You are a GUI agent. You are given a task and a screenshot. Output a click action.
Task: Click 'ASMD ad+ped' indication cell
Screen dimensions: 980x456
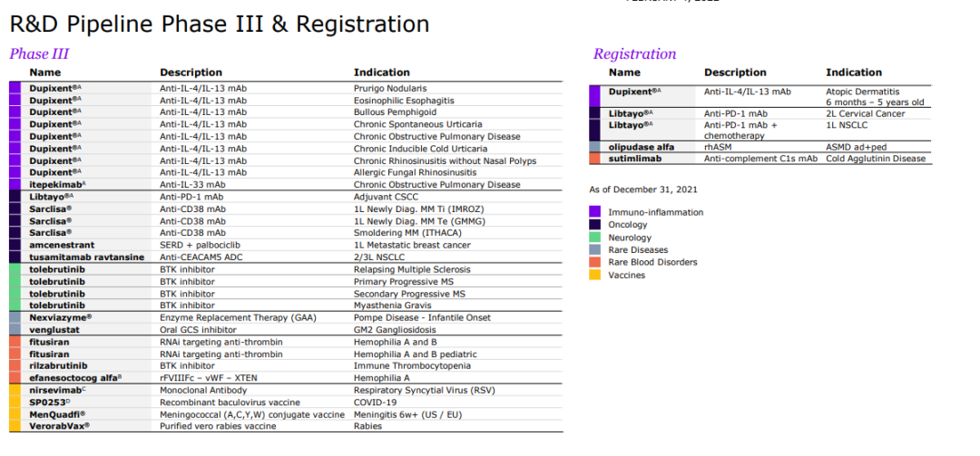856,147
